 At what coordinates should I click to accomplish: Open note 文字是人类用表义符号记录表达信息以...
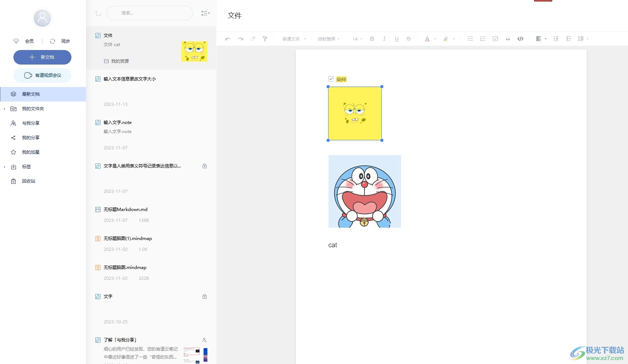click(x=151, y=178)
